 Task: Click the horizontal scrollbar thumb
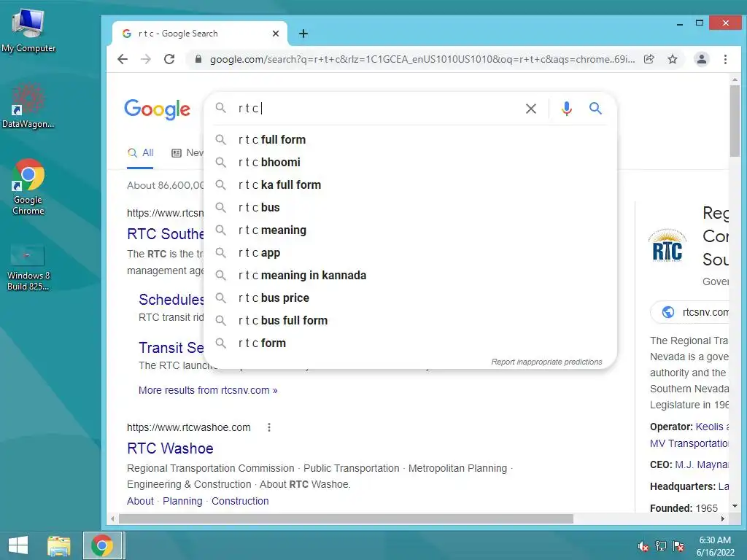pyautogui.click(x=346, y=518)
